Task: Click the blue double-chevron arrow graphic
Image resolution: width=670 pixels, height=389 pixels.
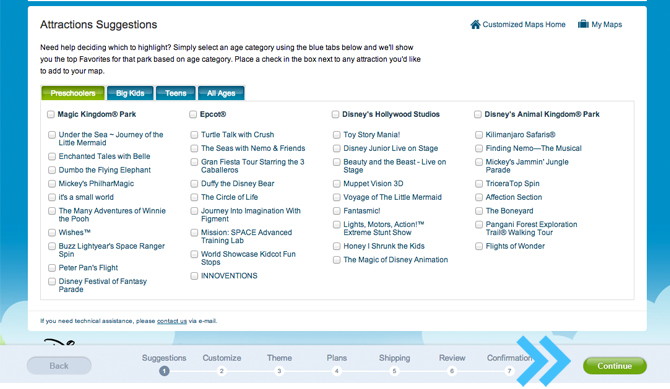Action: point(543,361)
